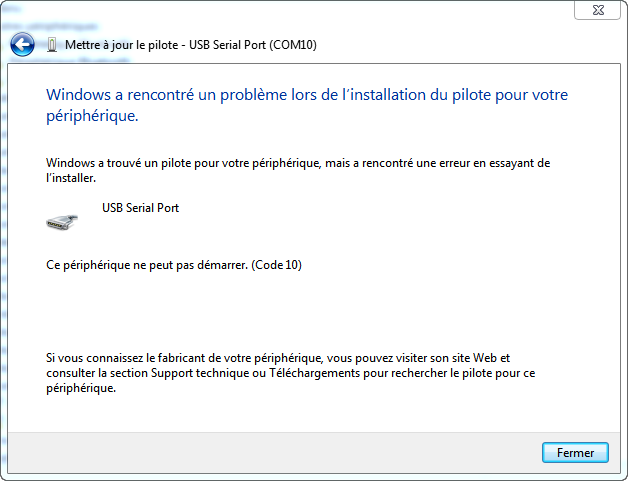
Task: Click the blue back arrow button
Action: click(x=22, y=44)
